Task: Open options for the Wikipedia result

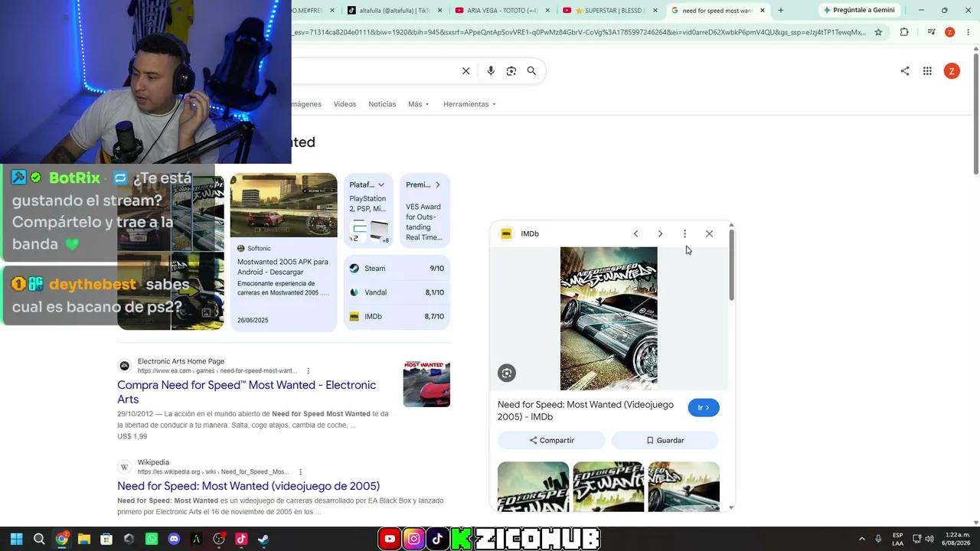Action: 300,472
